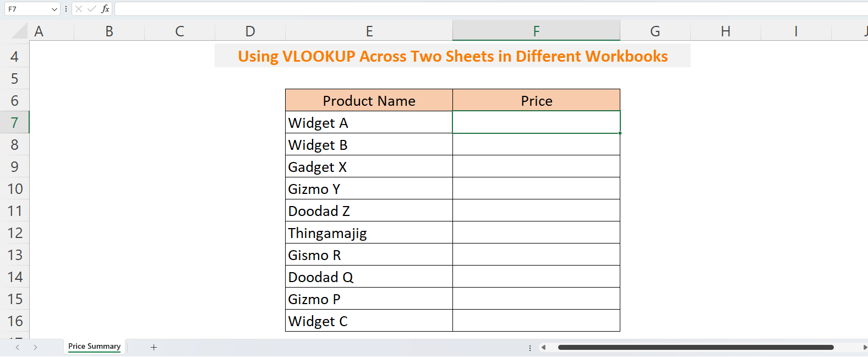868x357 pixels.
Task: Click the Cancel (X) icon beside the formula bar
Action: click(x=79, y=9)
